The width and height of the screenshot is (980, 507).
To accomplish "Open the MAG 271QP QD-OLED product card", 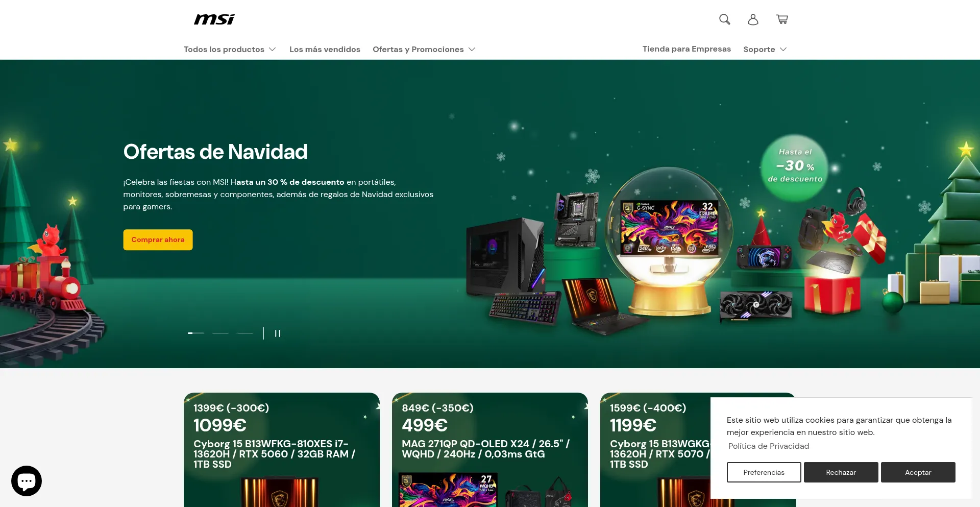I will click(x=489, y=449).
